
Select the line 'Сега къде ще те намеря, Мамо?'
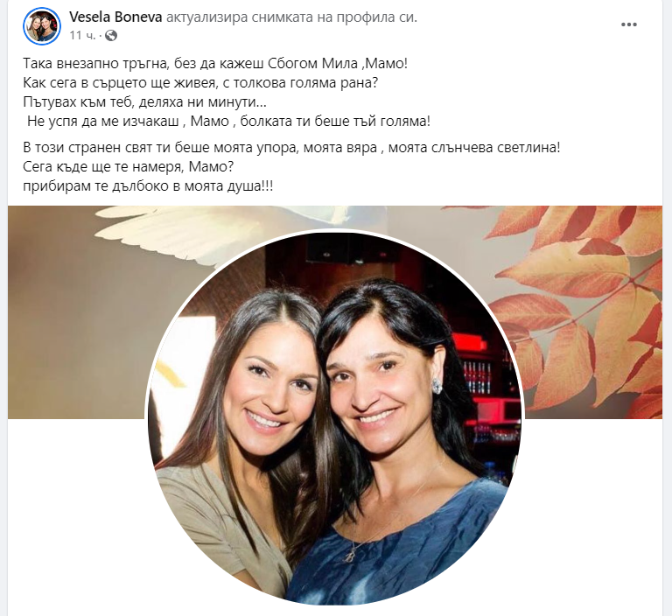click(x=129, y=167)
